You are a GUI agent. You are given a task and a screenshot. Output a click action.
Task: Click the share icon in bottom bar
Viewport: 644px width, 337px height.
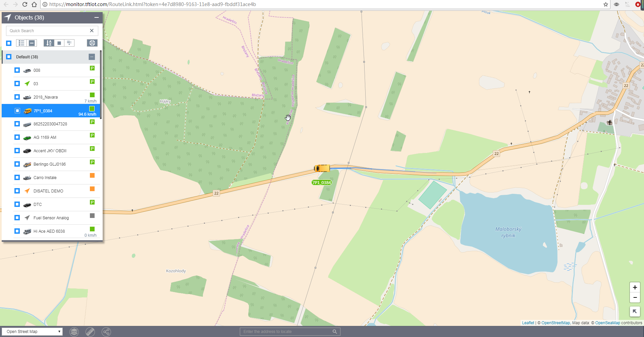point(106,332)
